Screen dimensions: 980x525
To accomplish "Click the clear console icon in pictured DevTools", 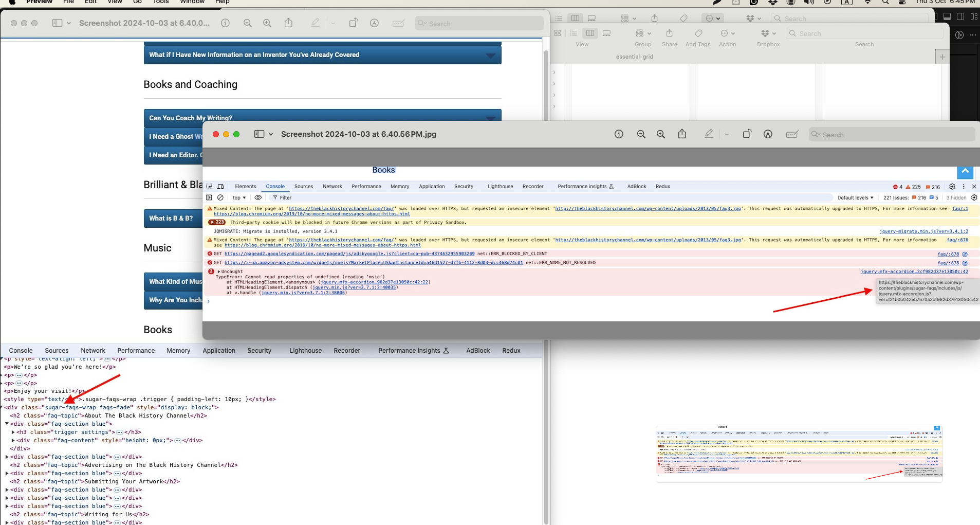I will [220, 197].
